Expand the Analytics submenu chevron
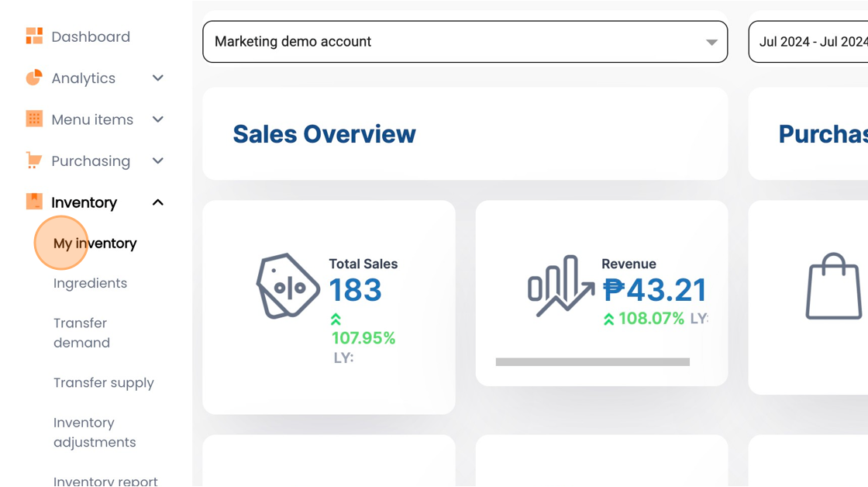The image size is (868, 487). tap(158, 78)
